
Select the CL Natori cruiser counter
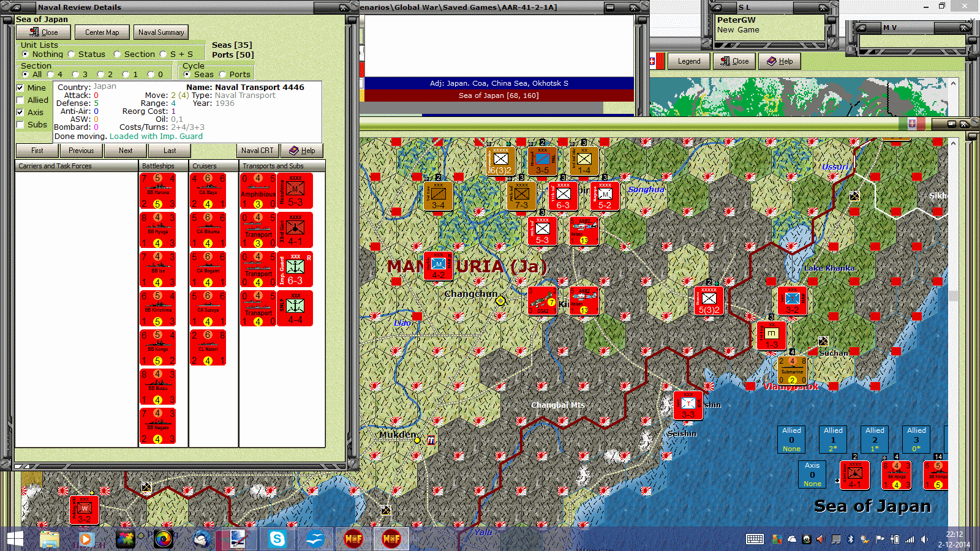(x=208, y=348)
